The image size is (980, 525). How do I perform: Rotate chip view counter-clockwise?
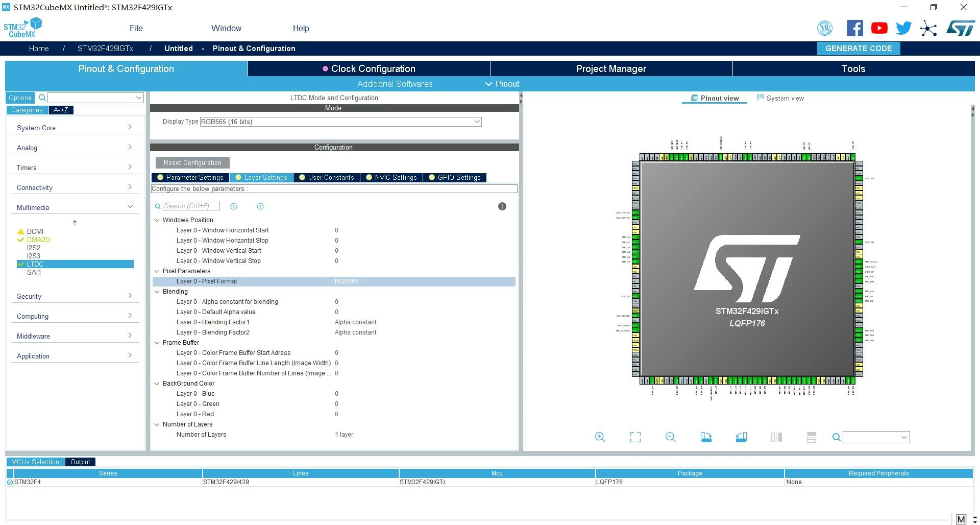point(741,437)
